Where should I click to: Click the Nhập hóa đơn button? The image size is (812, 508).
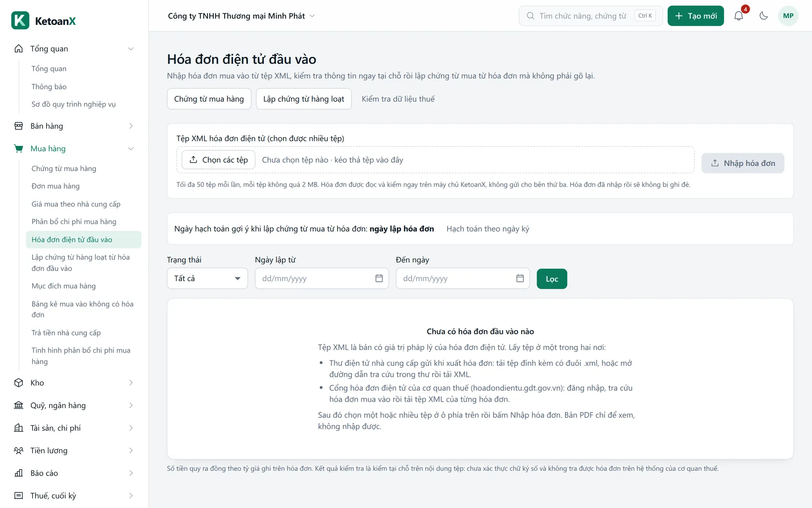tap(743, 163)
